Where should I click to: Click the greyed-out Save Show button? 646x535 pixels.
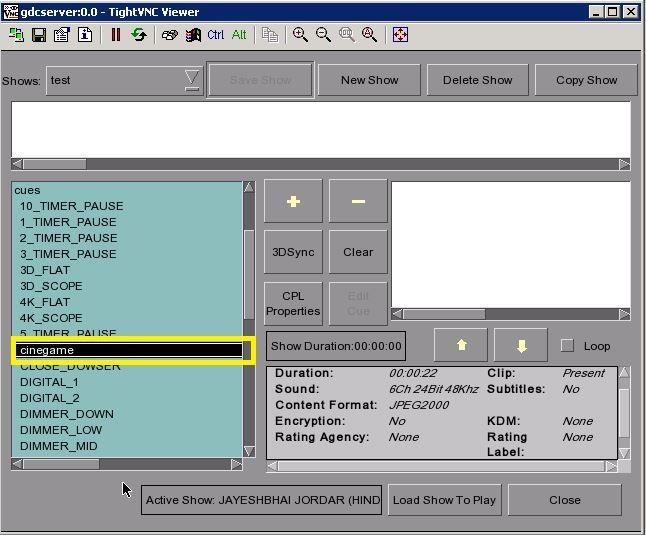[x=260, y=80]
